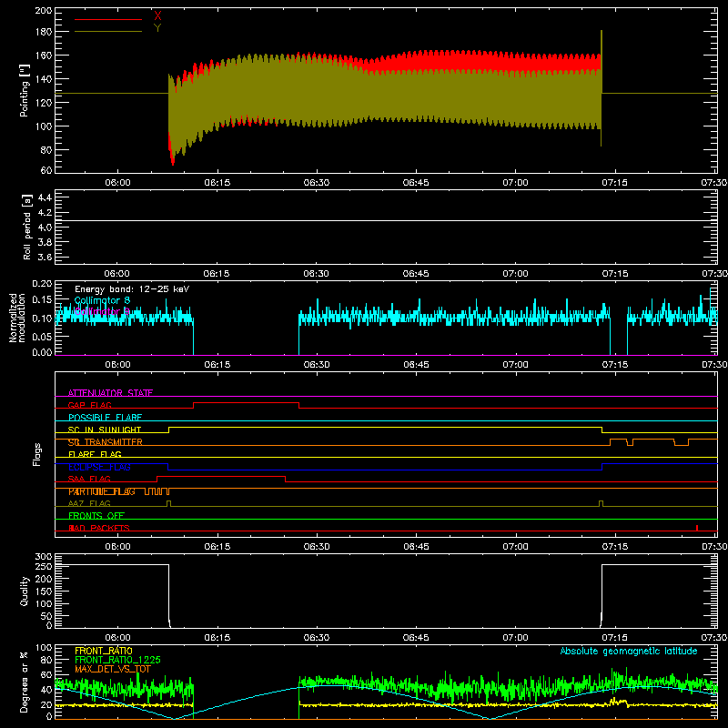Viewport: 728px width, 728px height.
Task: Select the Normalized modulation axis title
Action: (16, 318)
